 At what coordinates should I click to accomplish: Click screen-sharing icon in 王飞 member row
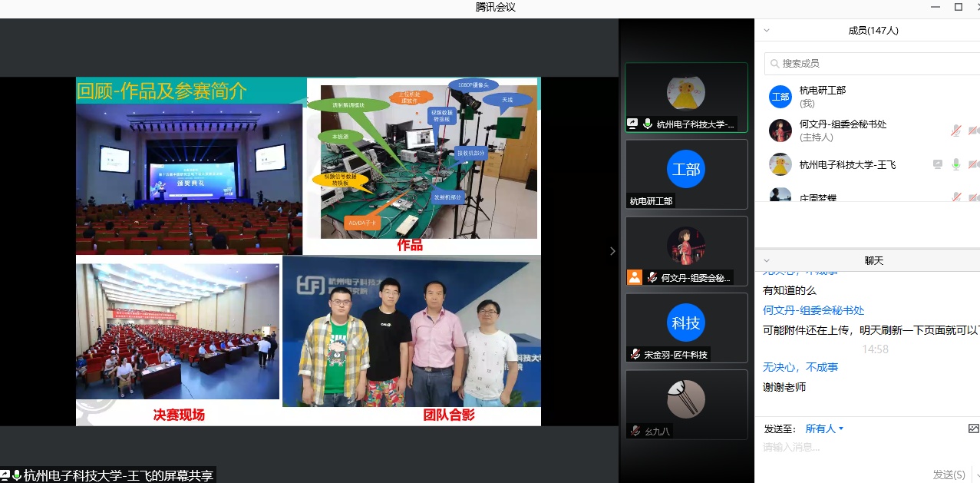coord(938,164)
